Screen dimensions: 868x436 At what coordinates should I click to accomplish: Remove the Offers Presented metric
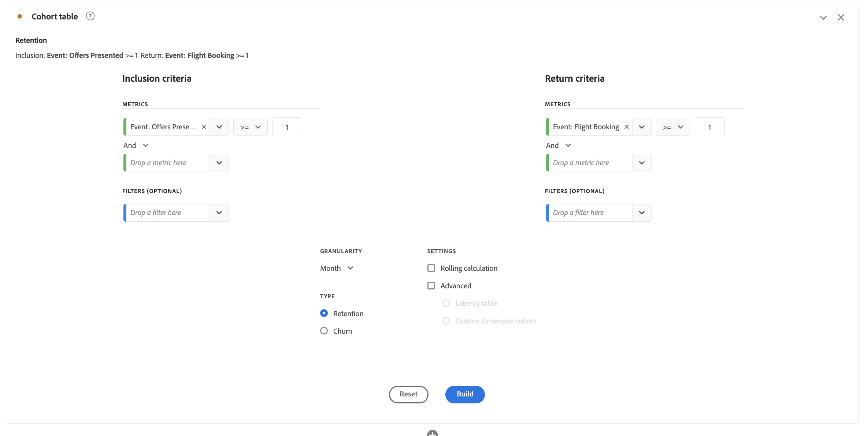[204, 127]
